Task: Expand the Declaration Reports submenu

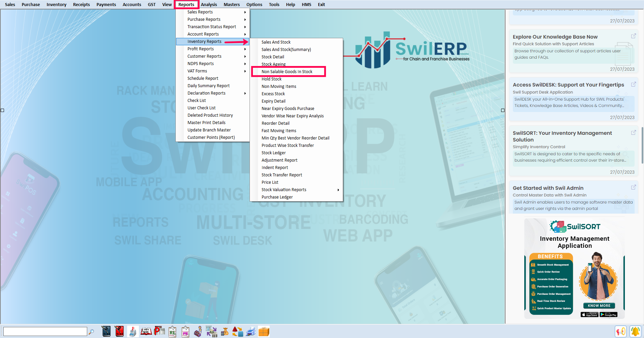Action: [213, 93]
